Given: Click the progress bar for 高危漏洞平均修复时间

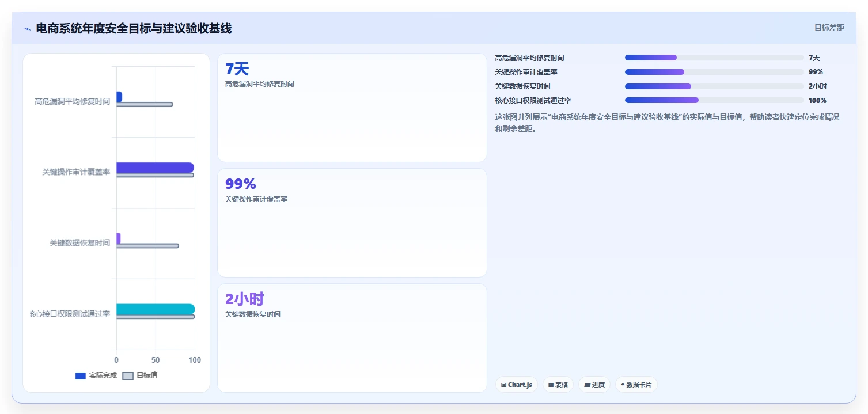Looking at the screenshot, I should tap(714, 58).
